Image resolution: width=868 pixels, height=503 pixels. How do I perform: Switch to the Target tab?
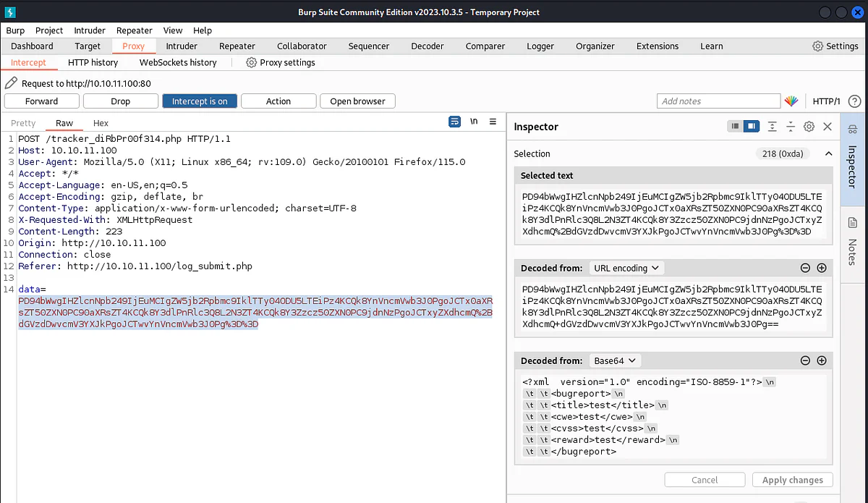click(x=88, y=46)
